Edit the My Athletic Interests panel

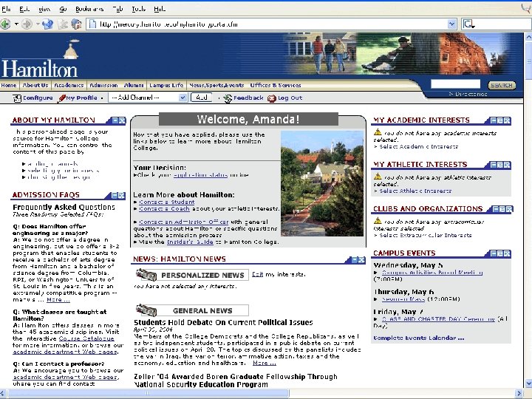click(500, 165)
